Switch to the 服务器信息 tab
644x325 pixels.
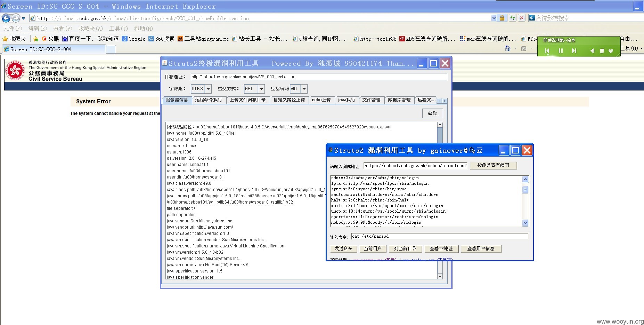[177, 100]
